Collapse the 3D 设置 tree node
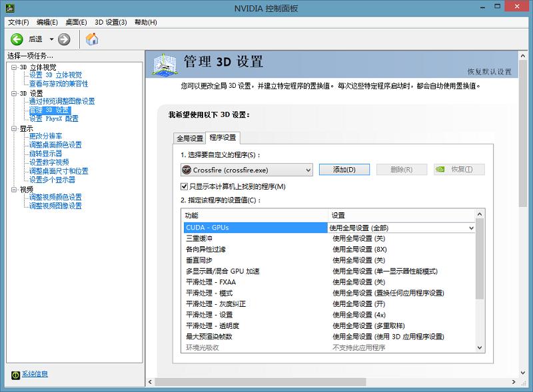The width and height of the screenshot is (533, 392). click(14, 94)
